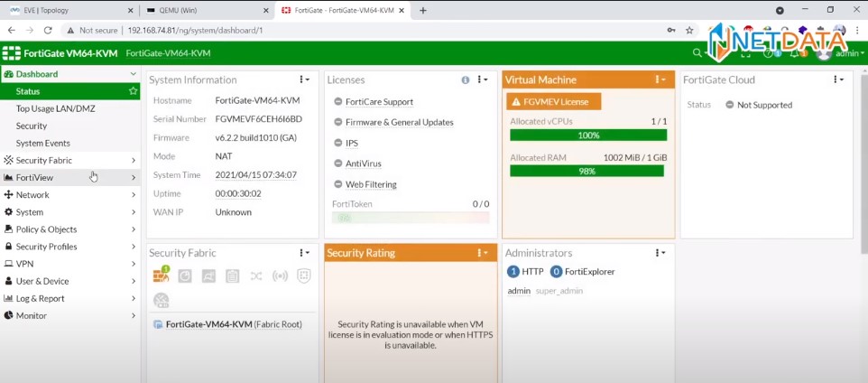Screen dimensions: 868x383
Task: Expand the VPN menu chevron
Action: point(134,264)
